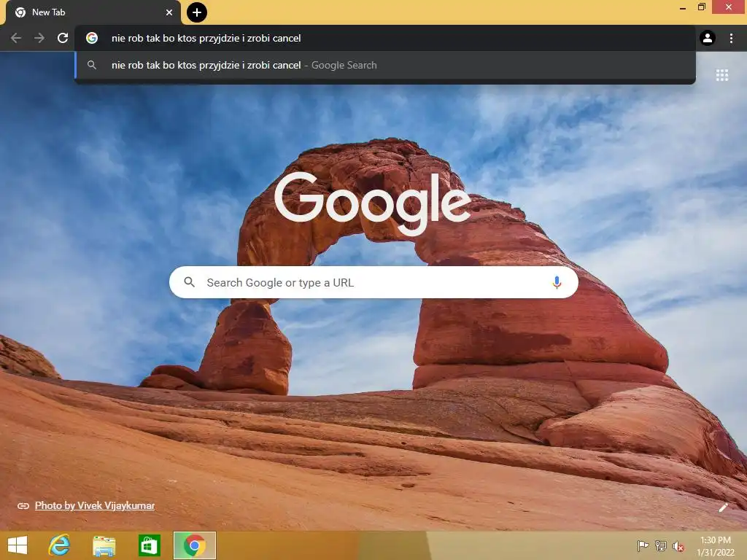Select the Google Search suggestion row
Image resolution: width=747 pixels, height=560 pixels.
[x=385, y=65]
